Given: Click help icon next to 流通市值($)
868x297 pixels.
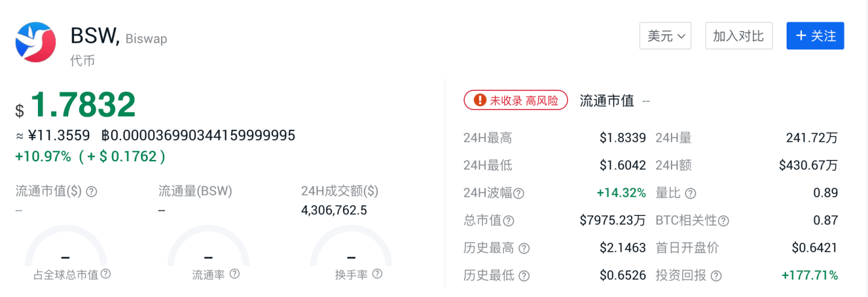Looking at the screenshot, I should coord(92,191).
